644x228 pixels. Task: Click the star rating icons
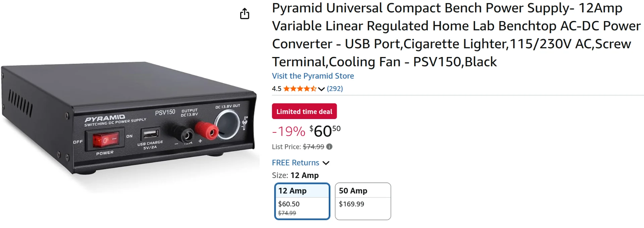coord(300,89)
